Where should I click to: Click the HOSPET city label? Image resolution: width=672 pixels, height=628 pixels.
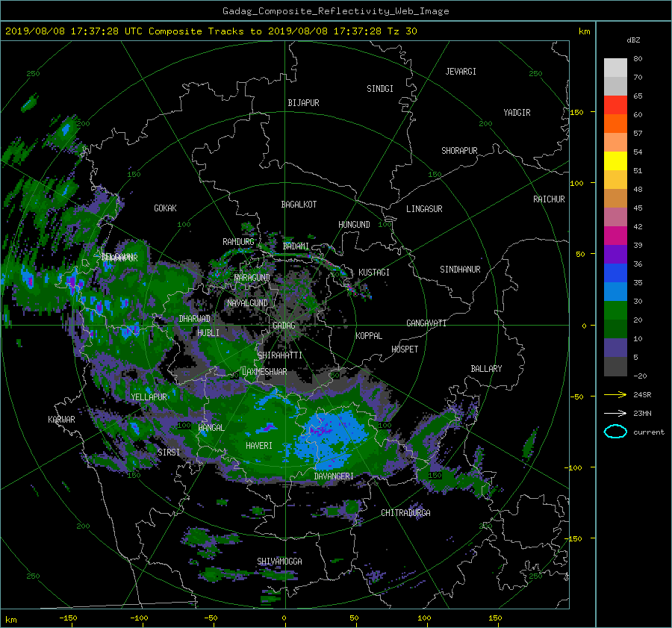[405, 349]
